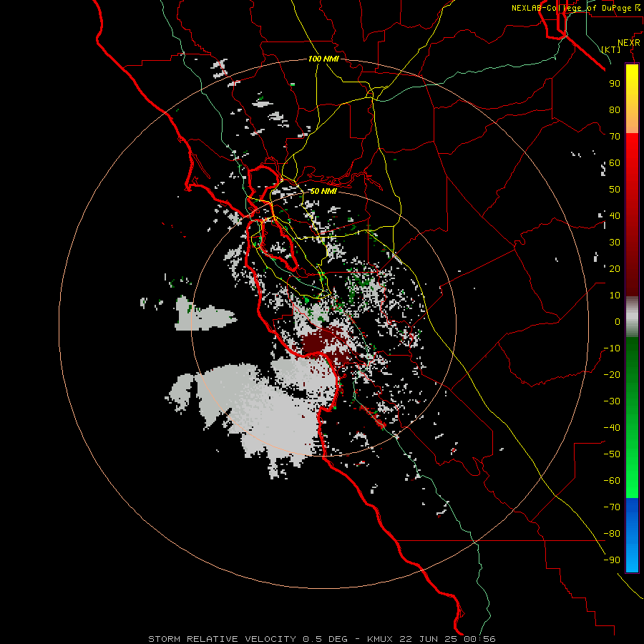Click the 'KMUX 22 JUN 25 00:56' timestamp
This screenshot has height=644, width=644.
(x=431, y=639)
